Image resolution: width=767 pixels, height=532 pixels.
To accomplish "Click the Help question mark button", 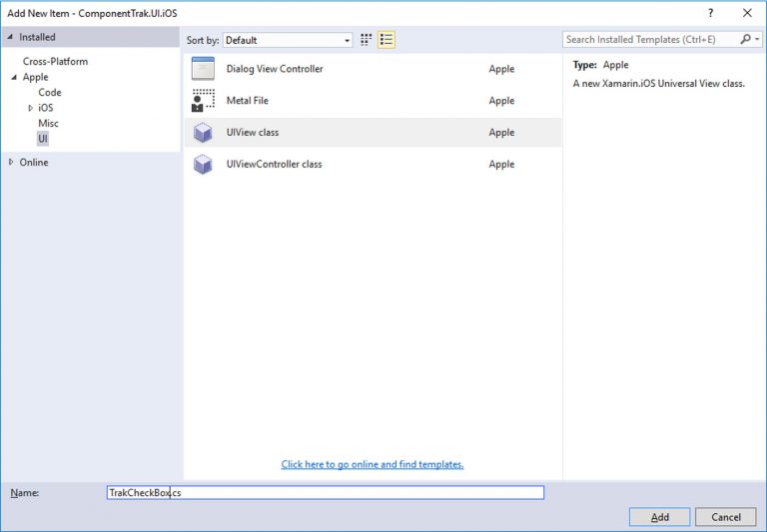I will 711,13.
